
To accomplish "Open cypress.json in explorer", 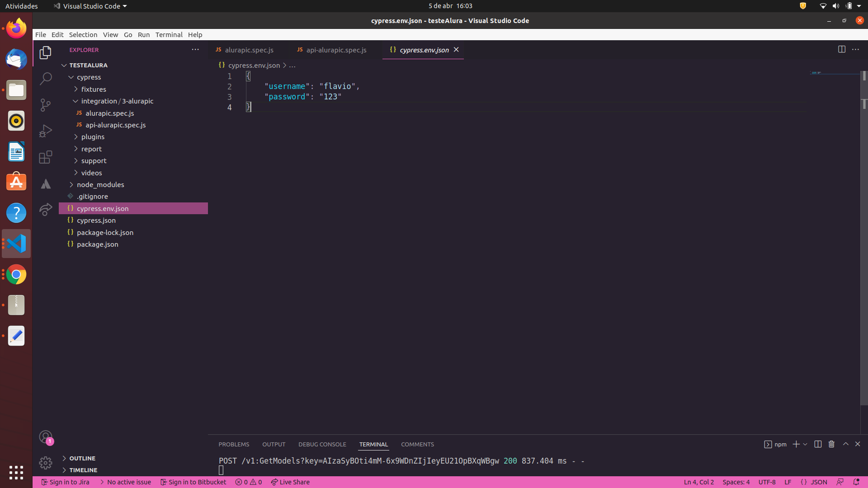I will point(133,221).
